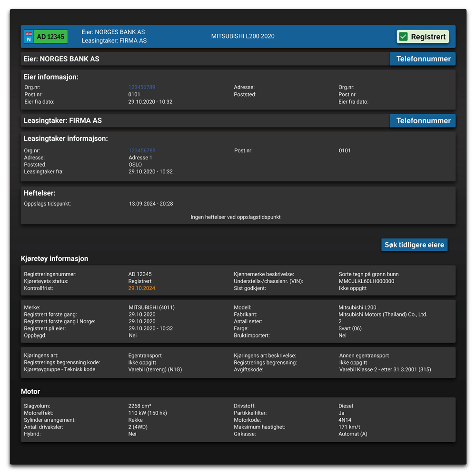Select the Registreringsnummer value AD 12345
This screenshot has height=476, width=476.
[x=140, y=274]
